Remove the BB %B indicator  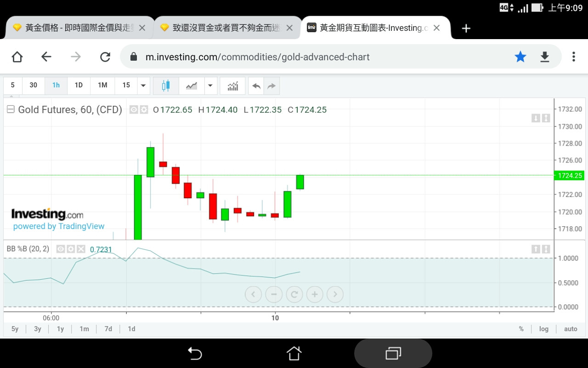(x=81, y=249)
